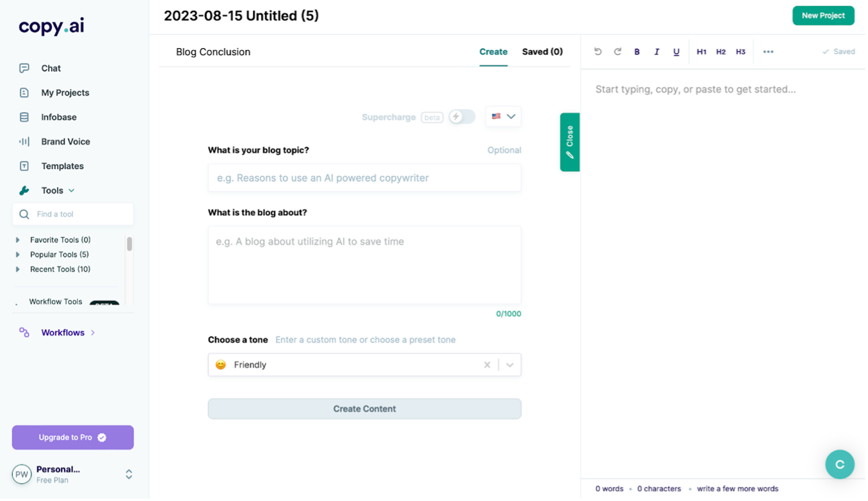Click the tools list scrollbar
868x501 pixels.
(129, 244)
